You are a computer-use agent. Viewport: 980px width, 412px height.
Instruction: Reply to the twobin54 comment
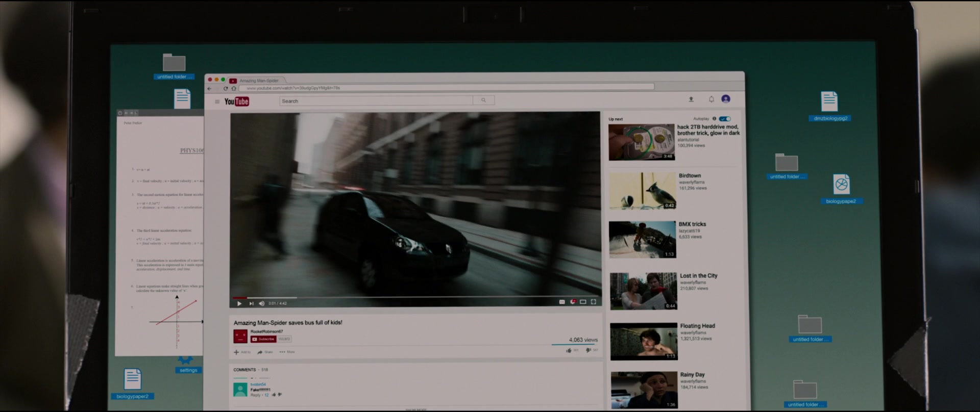tap(256, 395)
